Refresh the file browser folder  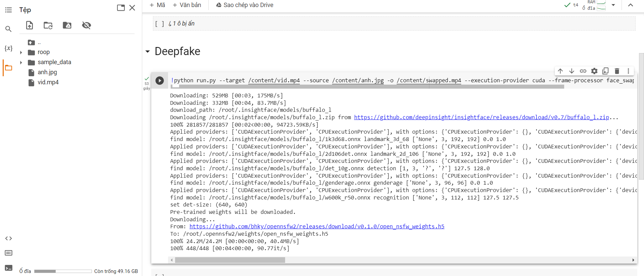click(48, 25)
